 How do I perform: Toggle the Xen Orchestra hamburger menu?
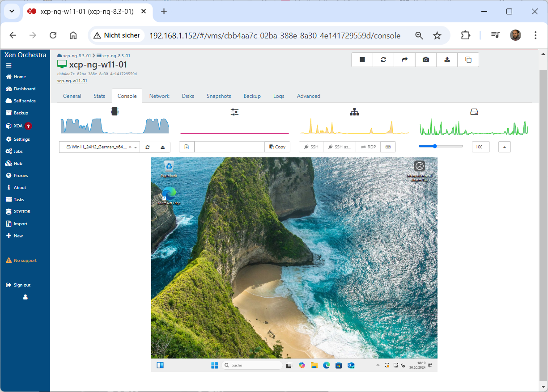8,65
